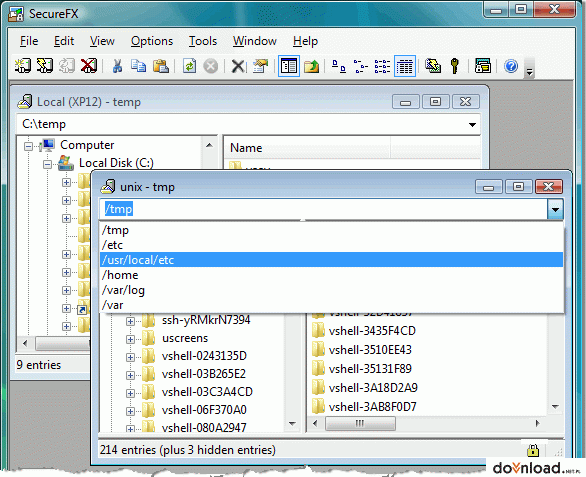
Task: Open the Options menu
Action: coord(152,41)
